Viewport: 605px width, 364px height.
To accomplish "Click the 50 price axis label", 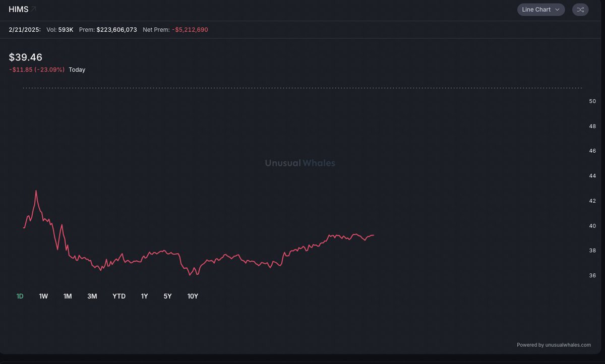I will click(x=592, y=101).
